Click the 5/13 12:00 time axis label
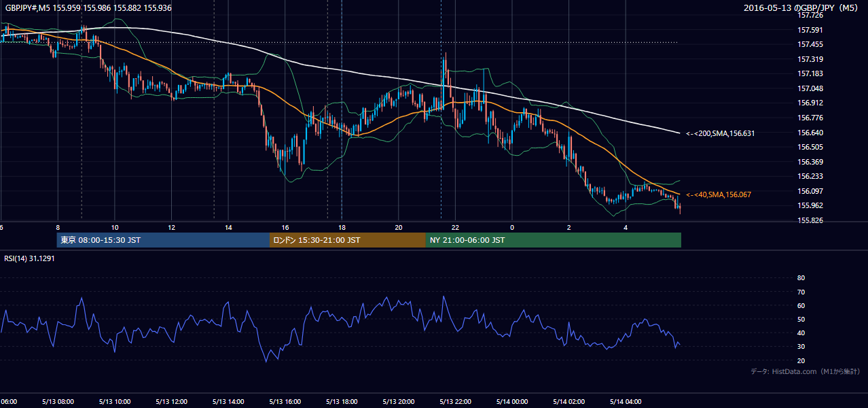 [x=172, y=401]
